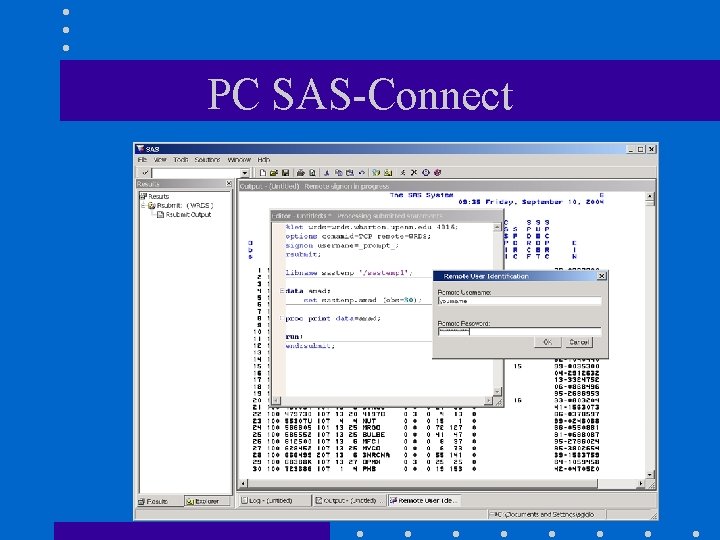Open the command box dropdown arrow

(245, 173)
